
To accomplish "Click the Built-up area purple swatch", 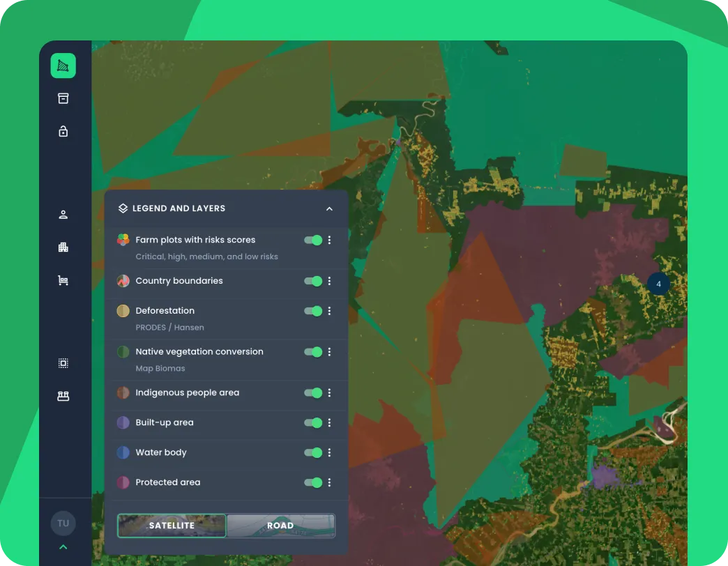I will tap(123, 422).
